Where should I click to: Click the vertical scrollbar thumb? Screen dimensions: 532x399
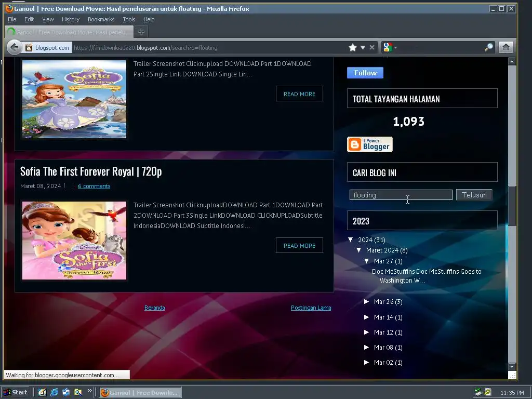click(512, 206)
